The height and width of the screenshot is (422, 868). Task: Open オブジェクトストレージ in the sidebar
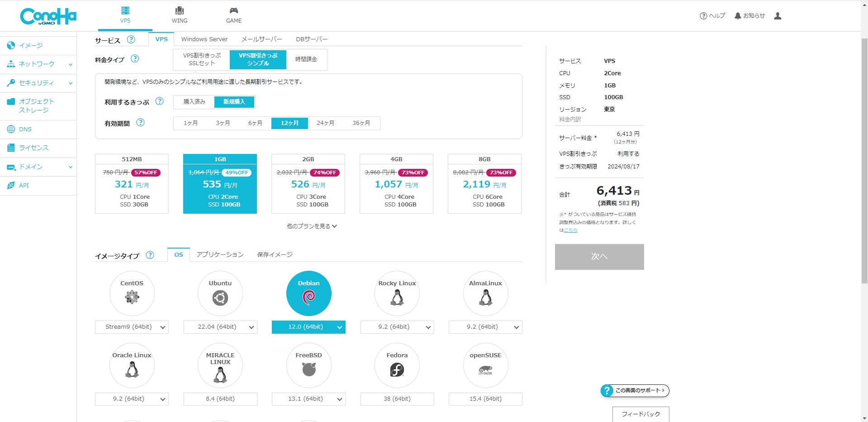tap(38, 105)
